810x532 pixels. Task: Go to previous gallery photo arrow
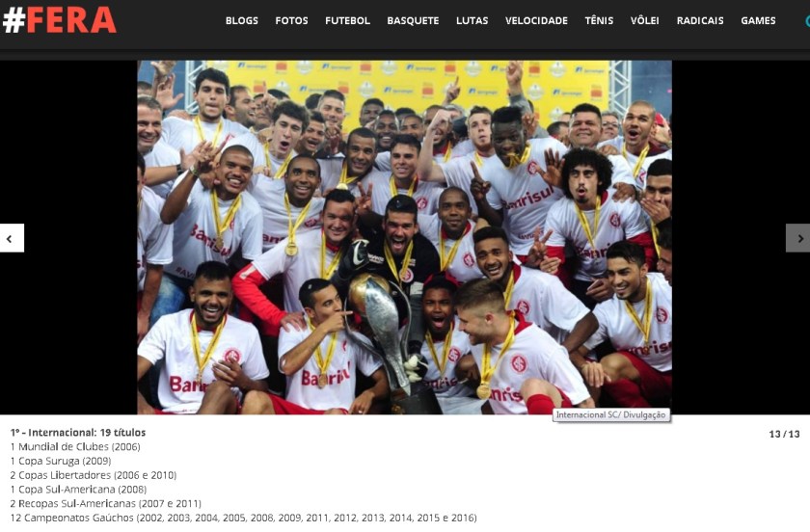point(12,238)
